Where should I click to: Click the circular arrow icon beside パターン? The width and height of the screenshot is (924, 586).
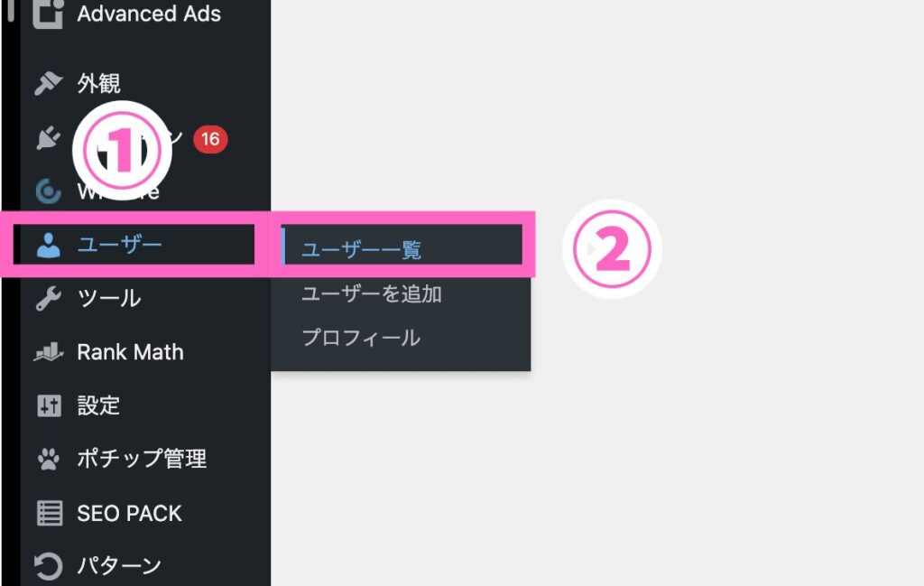(x=48, y=566)
